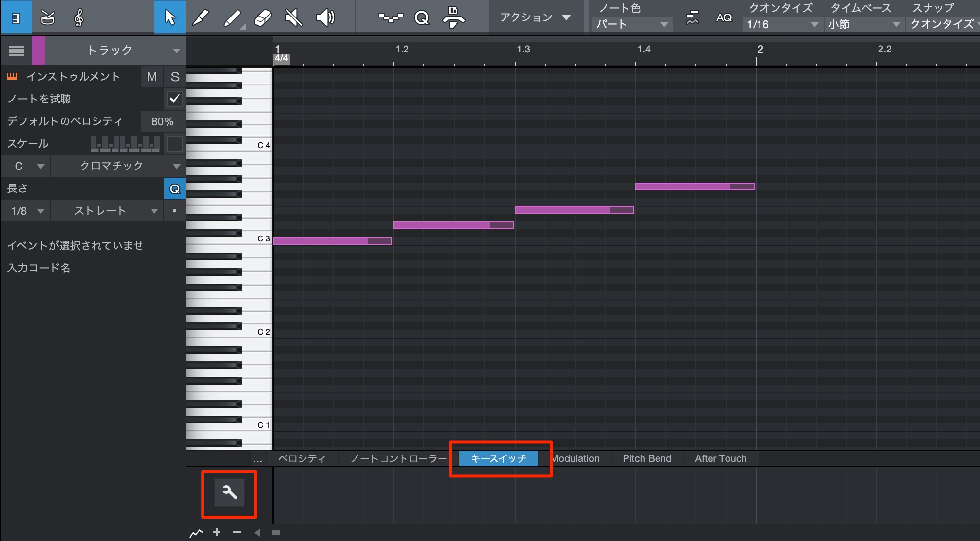Switch to the ベロシティ tab
Screen dimensions: 980x541
302,459
